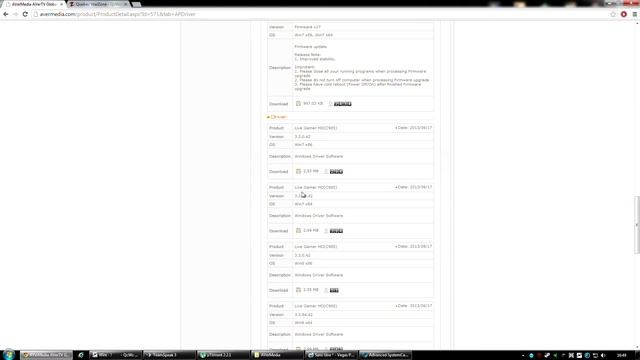The width and height of the screenshot is (640, 360).
Task: Download the Win8 x86 driver button
Action: click(334, 290)
